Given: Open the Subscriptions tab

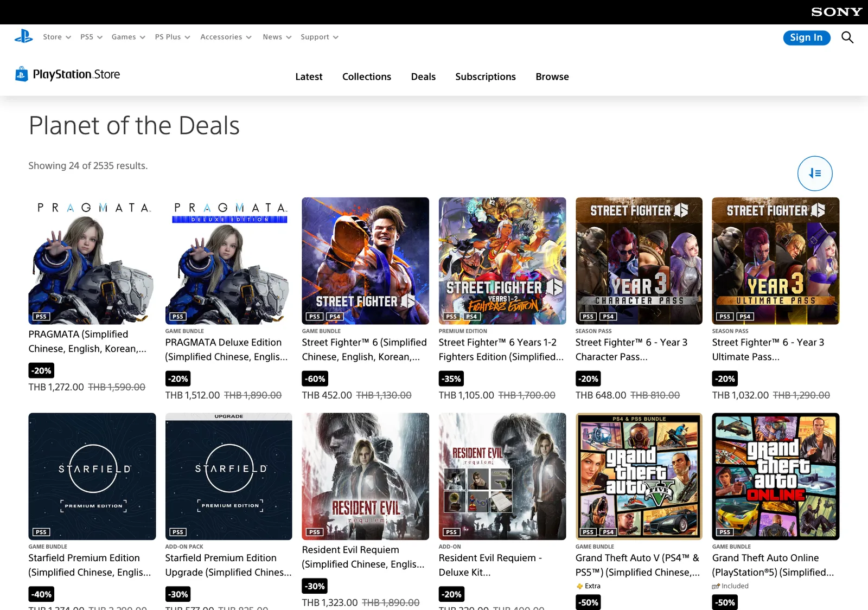Looking at the screenshot, I should pos(486,77).
